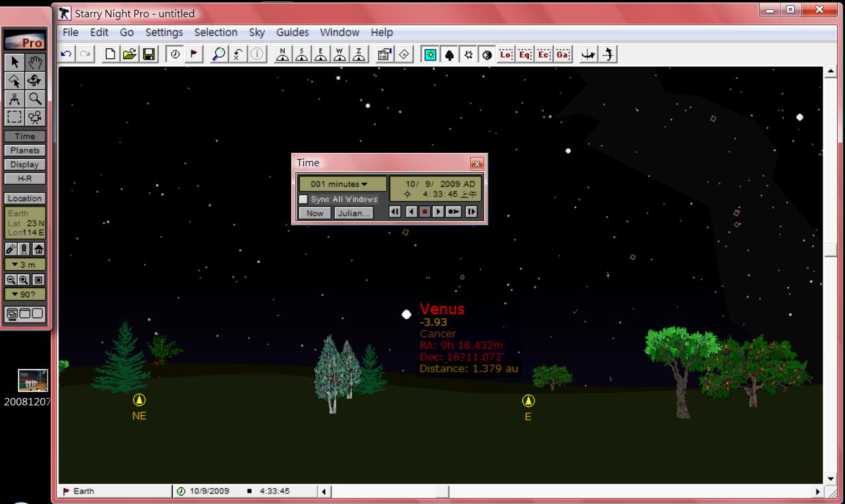Toggle the daylight sun display button

(430, 55)
